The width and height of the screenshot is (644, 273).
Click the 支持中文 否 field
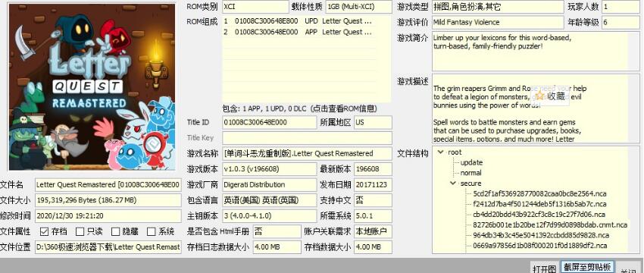[x=373, y=200]
